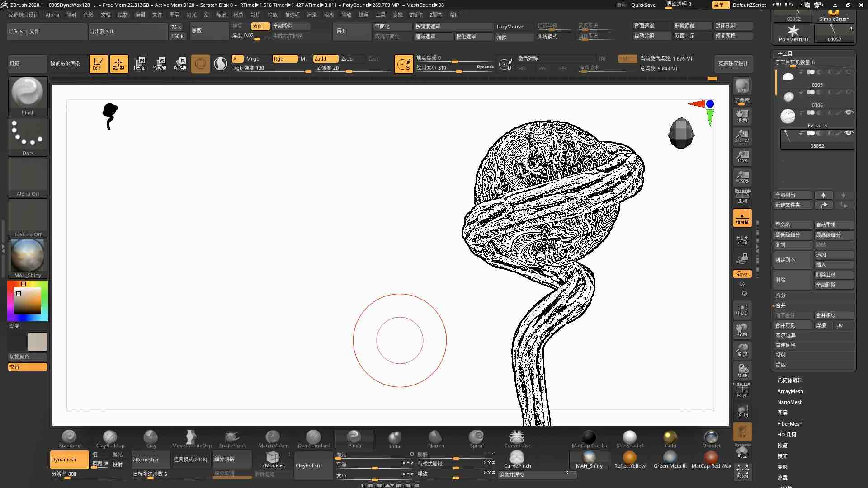The height and width of the screenshot is (488, 868).
Task: Select the Pinch brush thumbnail
Action: [x=28, y=93]
